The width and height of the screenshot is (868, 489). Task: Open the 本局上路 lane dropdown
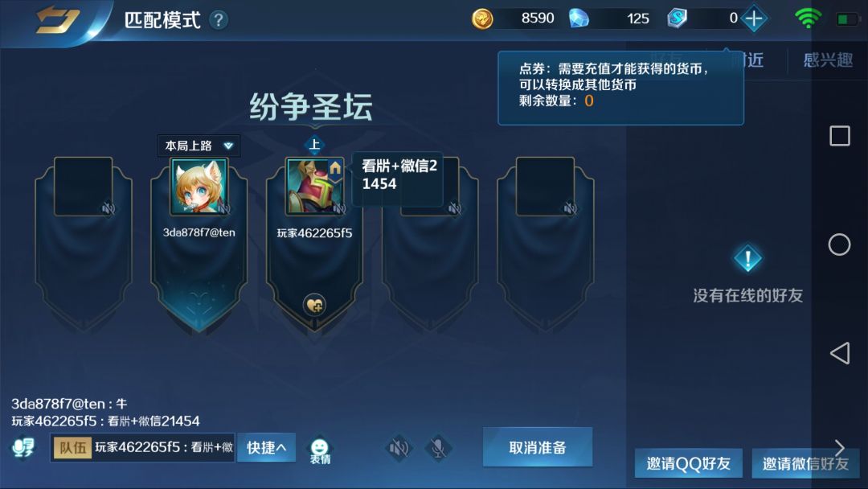(199, 146)
